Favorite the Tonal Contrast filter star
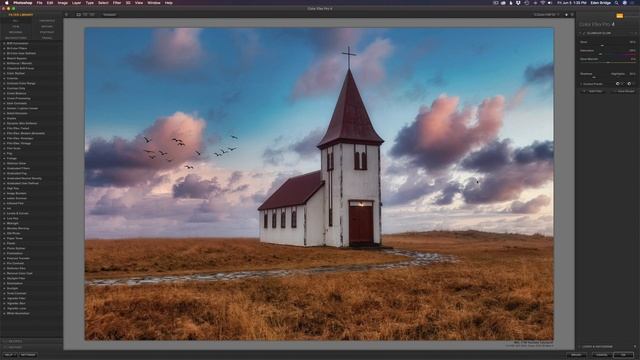 [4, 293]
